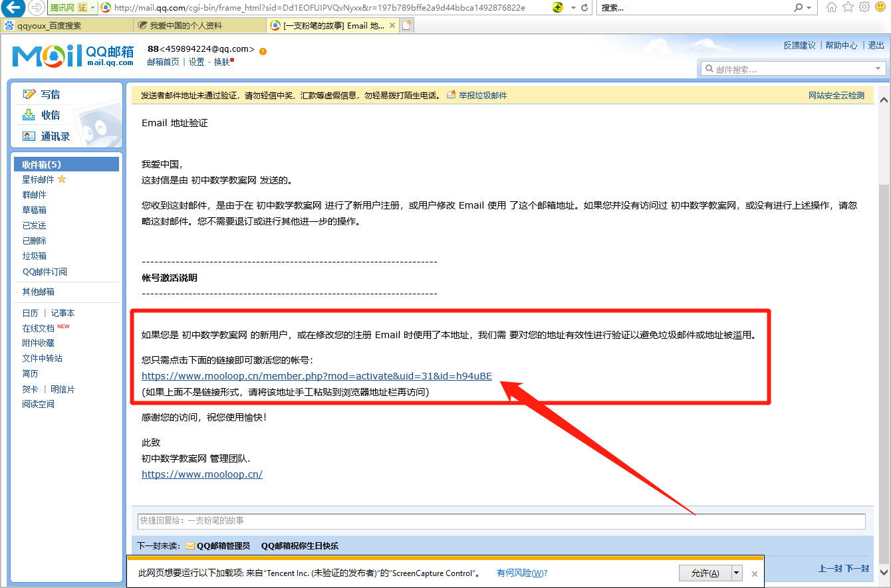The image size is (891, 588).
Task: Open browser tools gear icon
Action: 864,7
